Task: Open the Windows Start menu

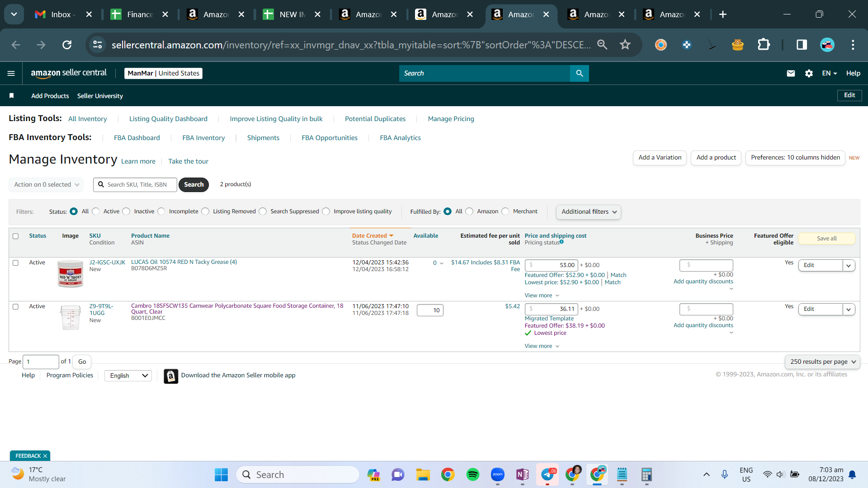Action: tap(221, 474)
